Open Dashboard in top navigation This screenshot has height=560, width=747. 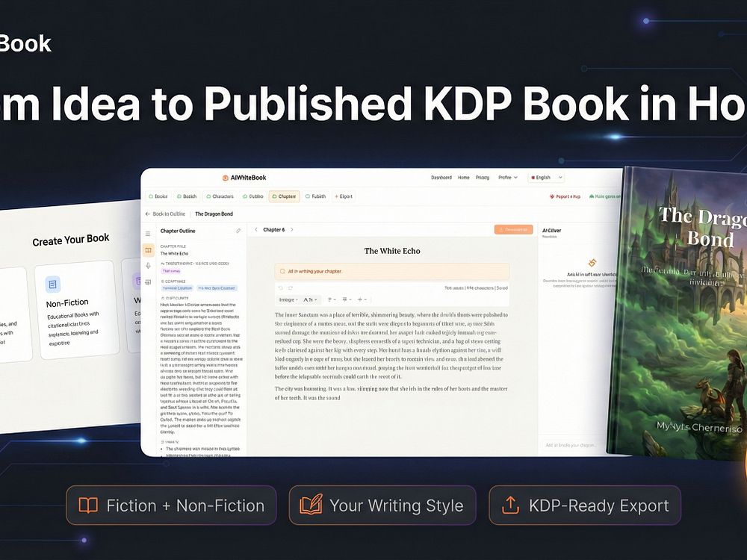(x=441, y=178)
